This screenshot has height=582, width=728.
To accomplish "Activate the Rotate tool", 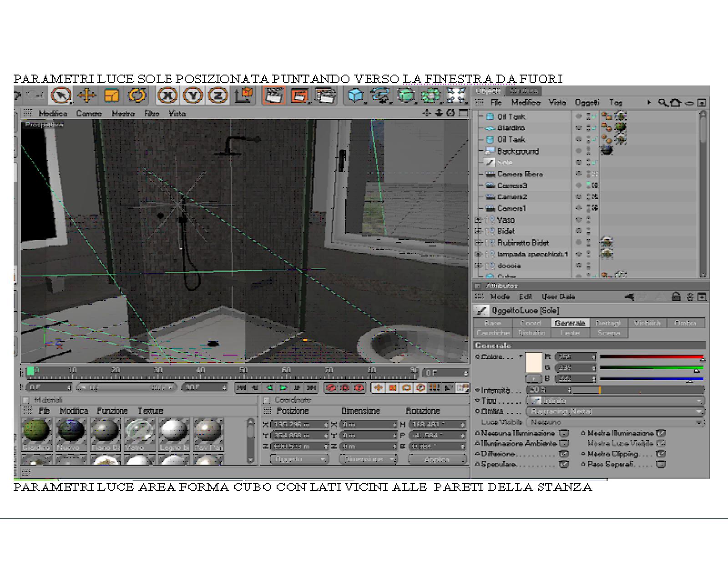I will (137, 95).
